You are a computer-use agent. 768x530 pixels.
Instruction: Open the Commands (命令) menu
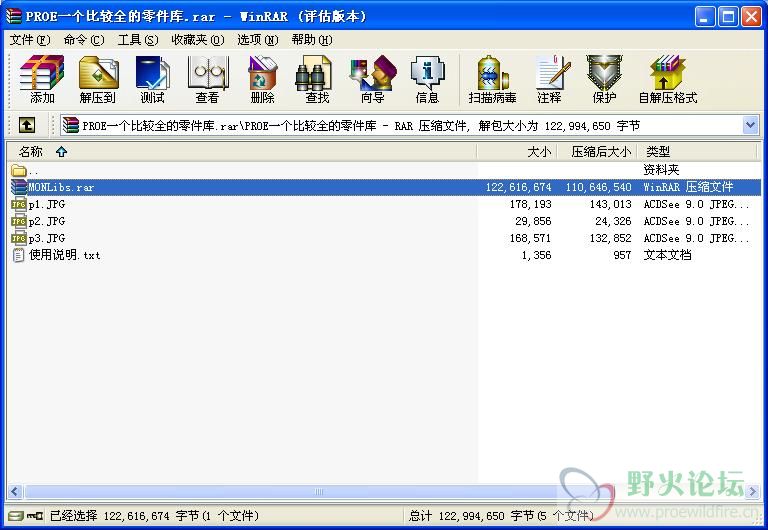coord(84,40)
